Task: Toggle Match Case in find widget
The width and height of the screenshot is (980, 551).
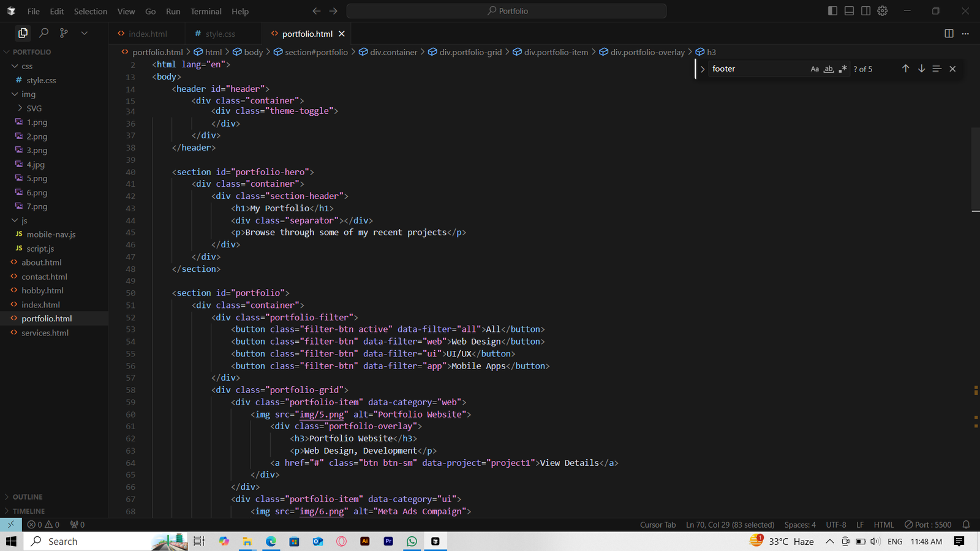Action: tap(815, 69)
